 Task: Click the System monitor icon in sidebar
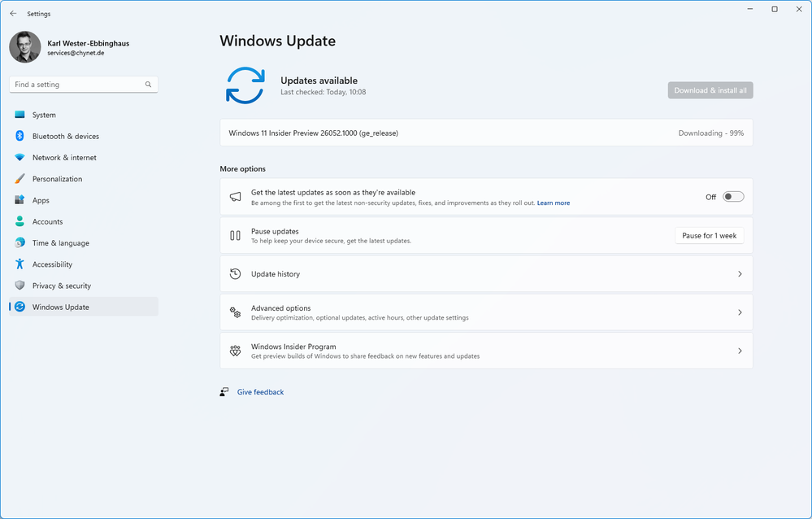coord(20,115)
